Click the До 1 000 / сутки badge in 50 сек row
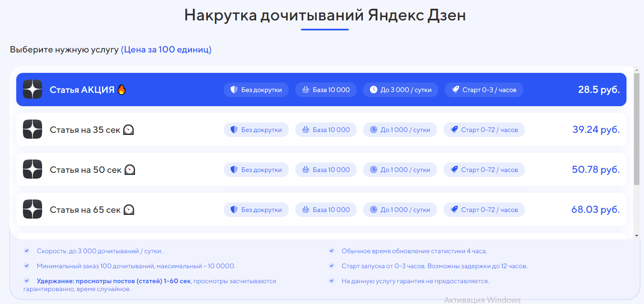 [400, 169]
